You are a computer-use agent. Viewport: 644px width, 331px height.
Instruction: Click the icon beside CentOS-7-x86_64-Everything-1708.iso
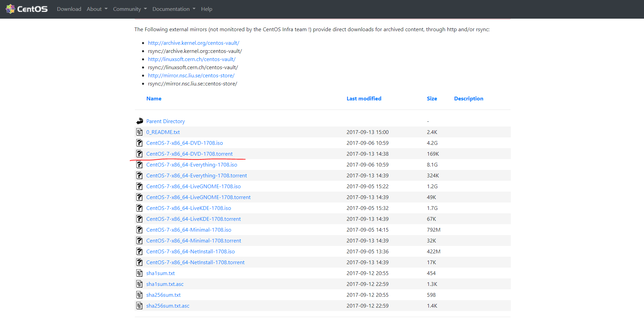(139, 164)
